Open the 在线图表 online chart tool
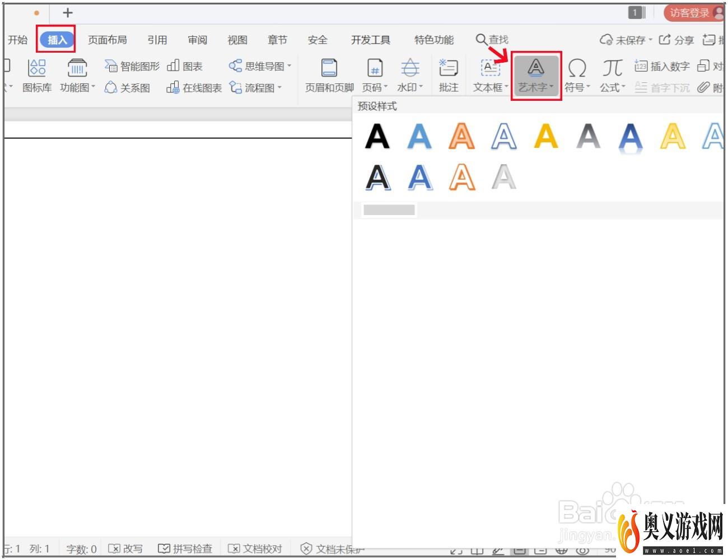This screenshot has height=560, width=728. tap(194, 88)
